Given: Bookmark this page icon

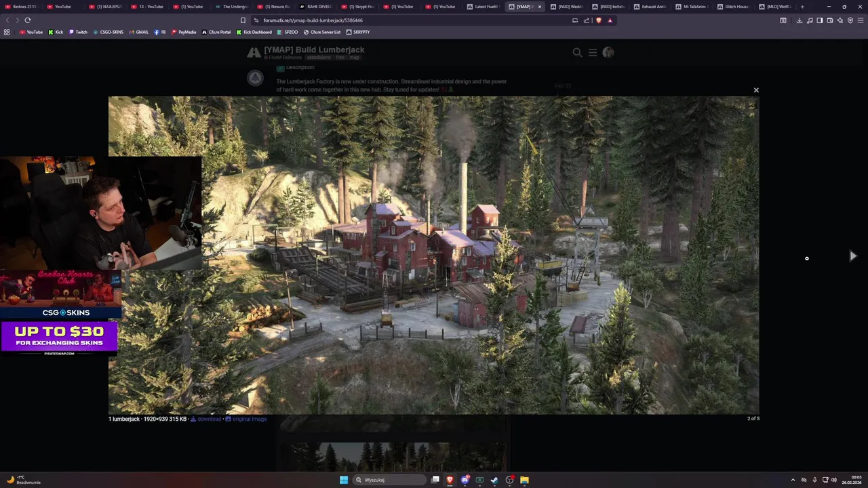Looking at the screenshot, I should (243, 20).
